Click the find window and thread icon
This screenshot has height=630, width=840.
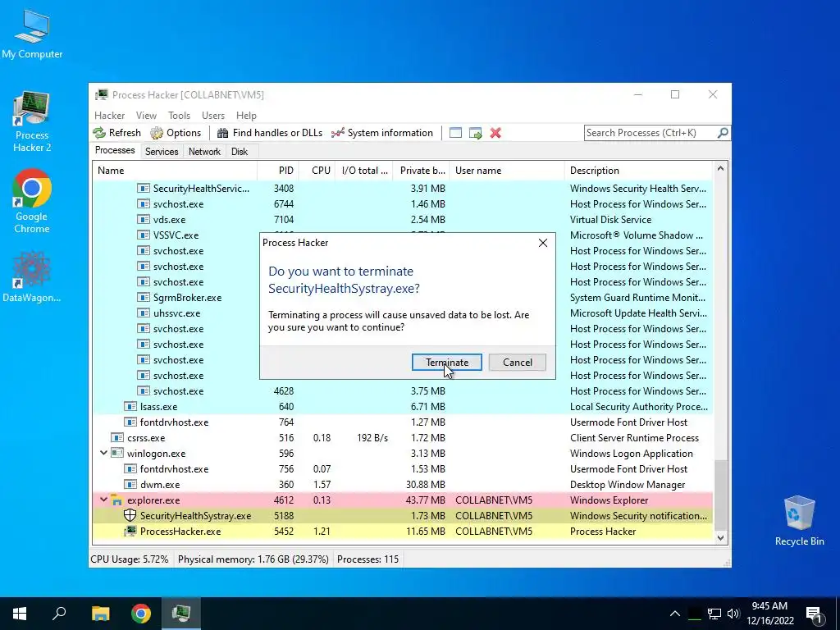point(475,133)
